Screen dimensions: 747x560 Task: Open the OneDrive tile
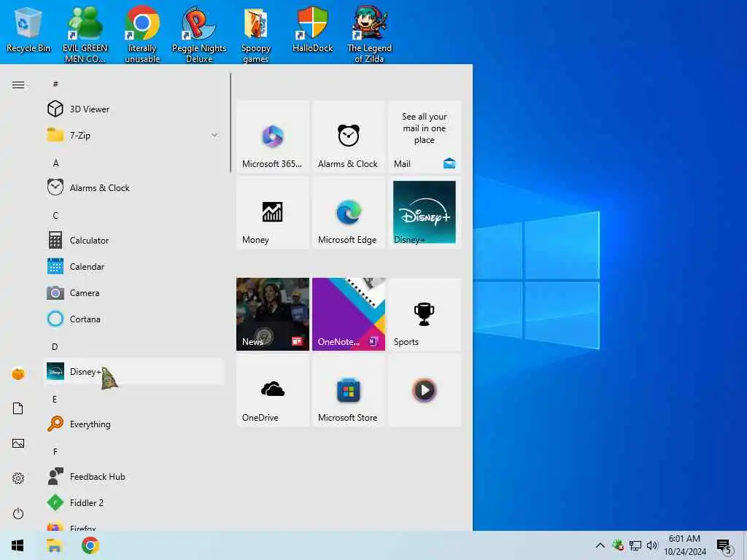click(273, 391)
